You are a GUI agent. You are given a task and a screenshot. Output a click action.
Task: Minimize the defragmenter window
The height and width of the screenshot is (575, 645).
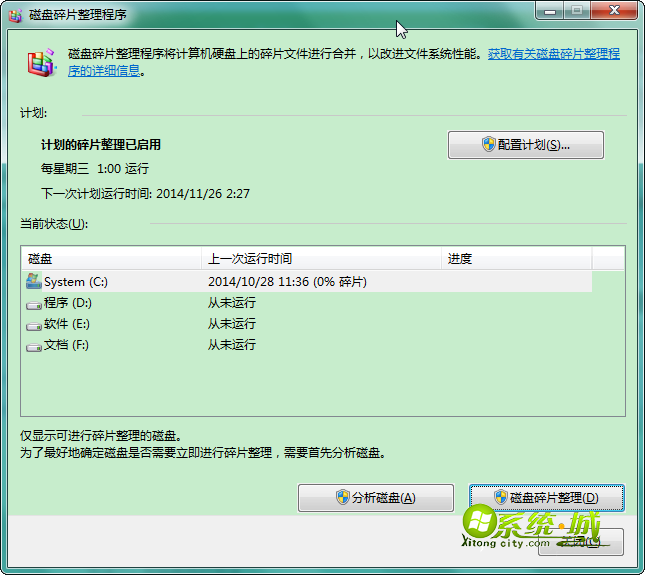[550, 11]
